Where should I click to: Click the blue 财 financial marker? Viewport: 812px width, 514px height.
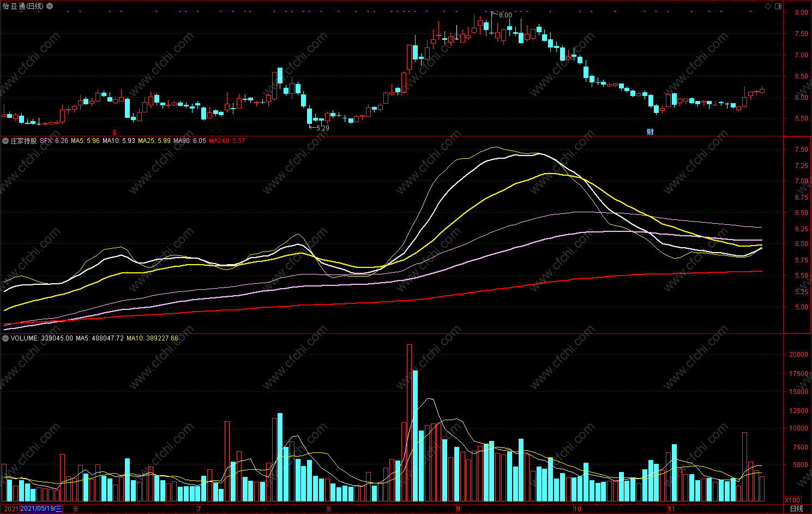(650, 132)
